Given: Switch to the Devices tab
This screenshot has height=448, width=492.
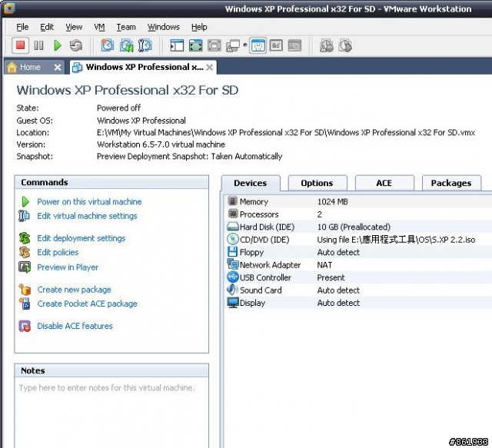Looking at the screenshot, I should click(251, 183).
